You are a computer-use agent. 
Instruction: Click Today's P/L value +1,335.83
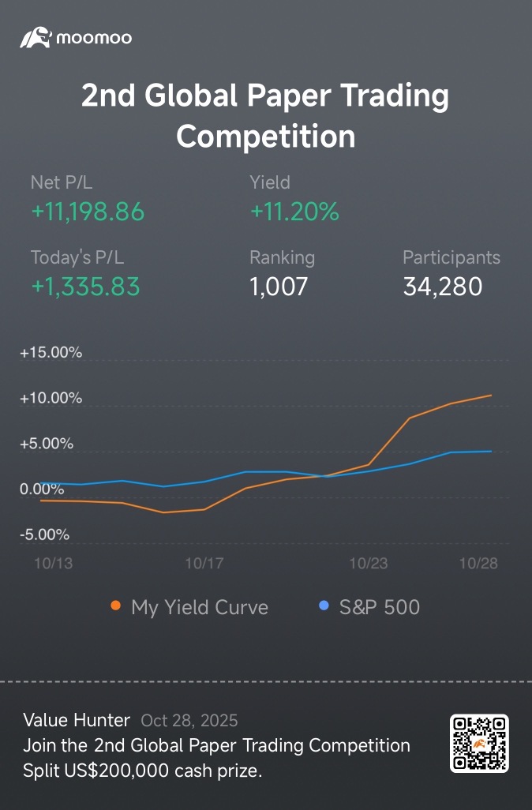(x=85, y=287)
